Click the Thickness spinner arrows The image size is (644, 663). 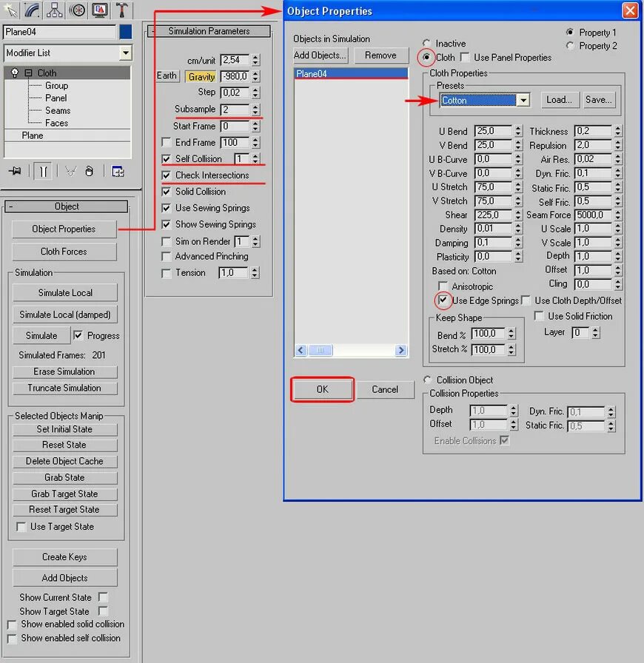click(618, 131)
